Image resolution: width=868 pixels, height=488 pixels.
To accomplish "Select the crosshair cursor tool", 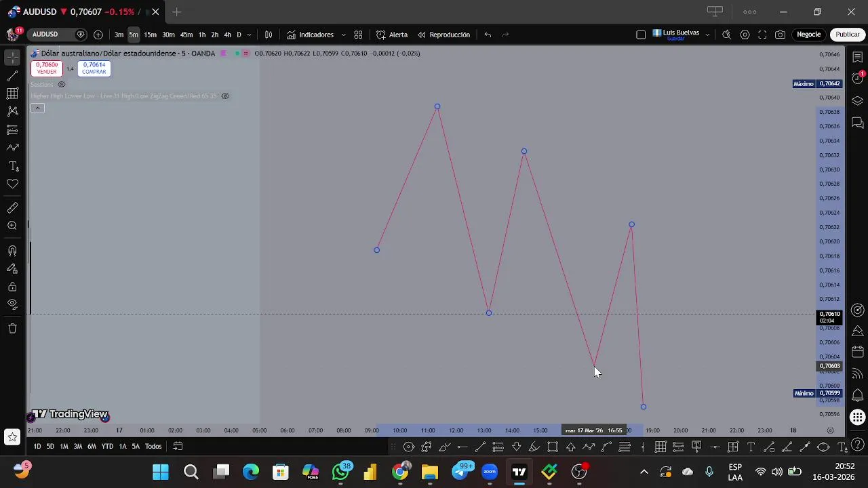I will (12, 57).
